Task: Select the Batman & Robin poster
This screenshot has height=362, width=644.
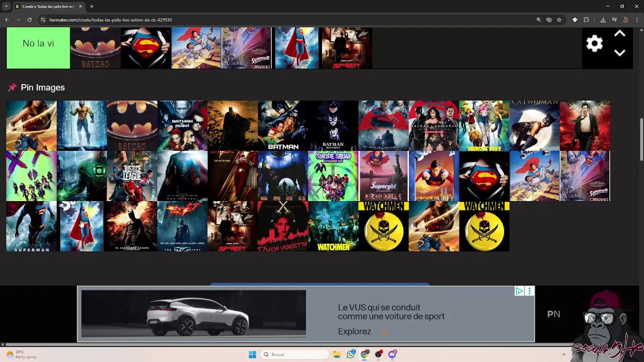Action: (182, 126)
